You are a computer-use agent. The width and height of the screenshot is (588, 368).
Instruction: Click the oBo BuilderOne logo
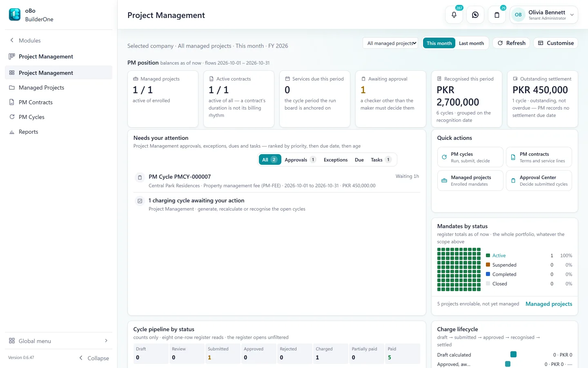click(x=15, y=15)
